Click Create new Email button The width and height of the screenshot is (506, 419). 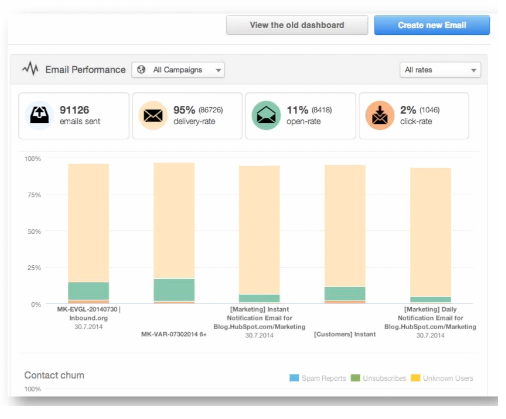432,25
